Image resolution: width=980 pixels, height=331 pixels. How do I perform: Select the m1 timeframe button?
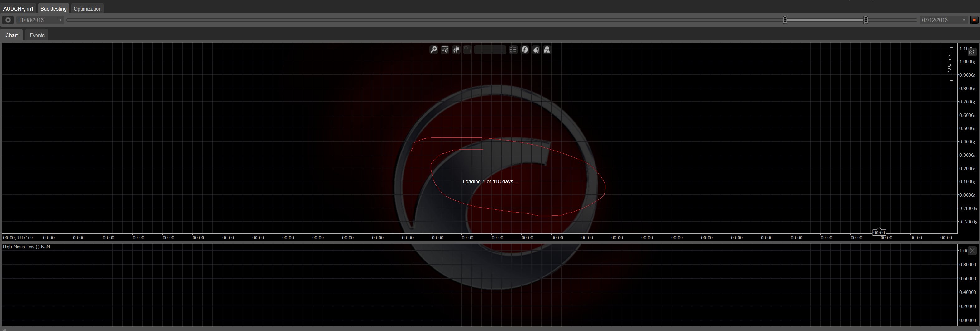[467, 50]
